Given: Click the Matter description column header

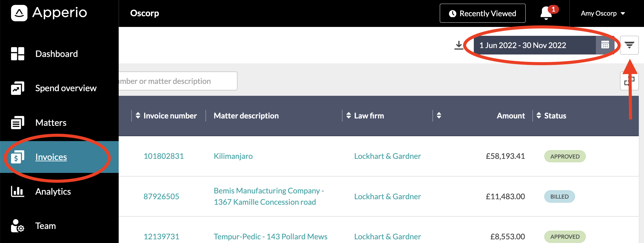Looking at the screenshot, I should (246, 116).
